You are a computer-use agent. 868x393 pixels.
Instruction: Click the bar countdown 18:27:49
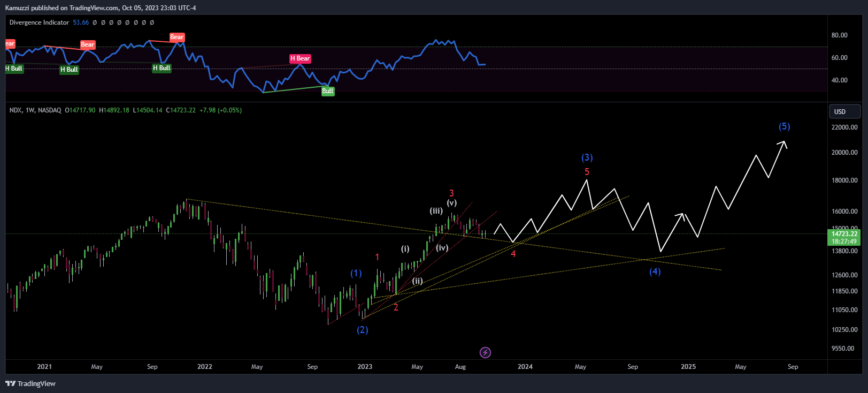pos(844,241)
